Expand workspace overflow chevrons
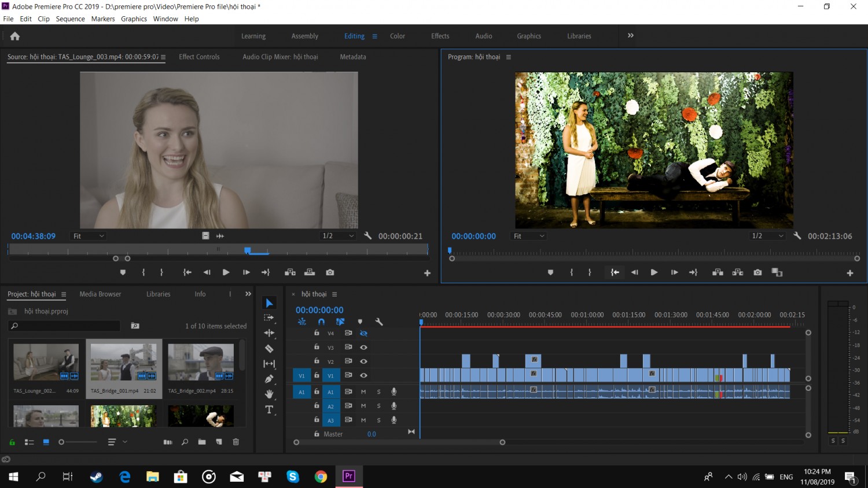The width and height of the screenshot is (868, 488). tap(631, 36)
